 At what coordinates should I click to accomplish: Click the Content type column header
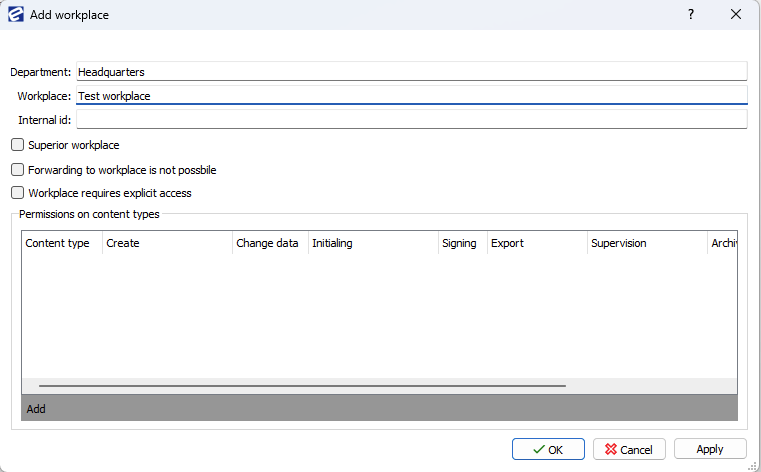pyautogui.click(x=58, y=243)
